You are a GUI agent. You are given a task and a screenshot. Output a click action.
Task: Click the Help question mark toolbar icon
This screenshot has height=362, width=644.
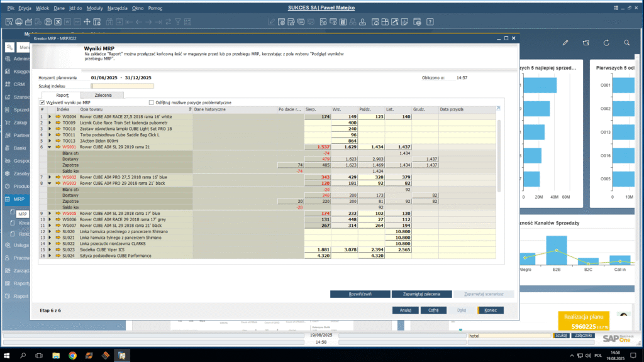(x=430, y=22)
